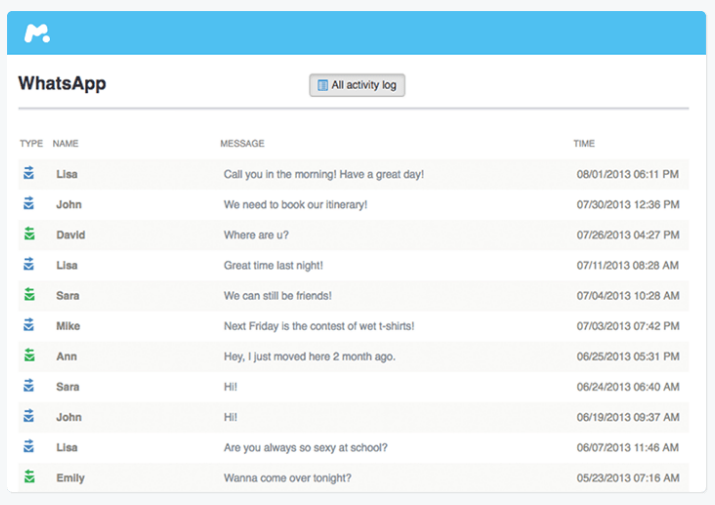This screenshot has width=715, height=505.
Task: Select 'Great time last night!' message row
Action: [x=273, y=265]
